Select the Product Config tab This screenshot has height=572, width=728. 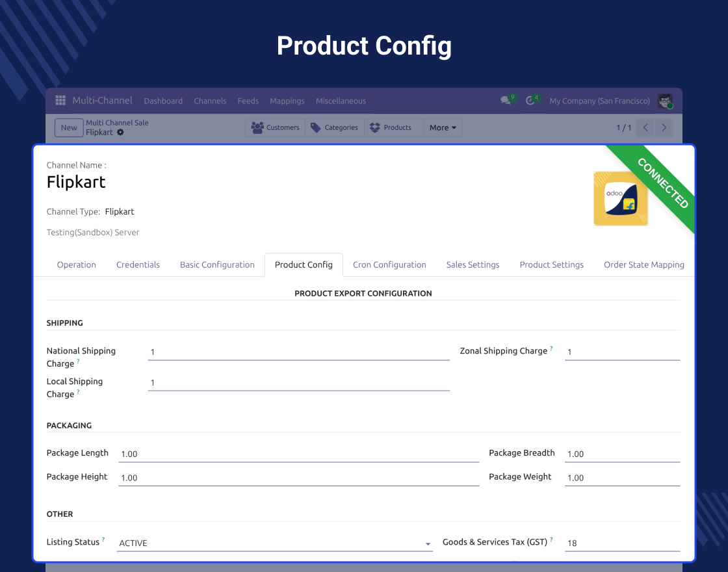tap(304, 265)
